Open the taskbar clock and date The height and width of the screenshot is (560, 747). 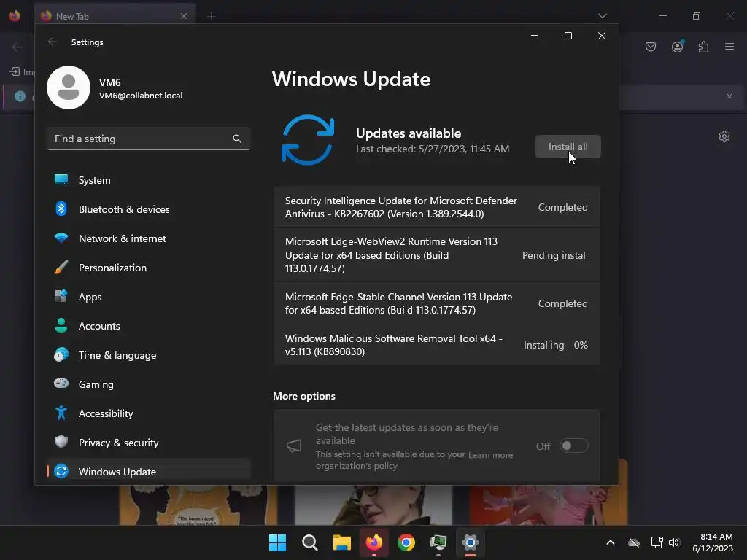point(713,542)
